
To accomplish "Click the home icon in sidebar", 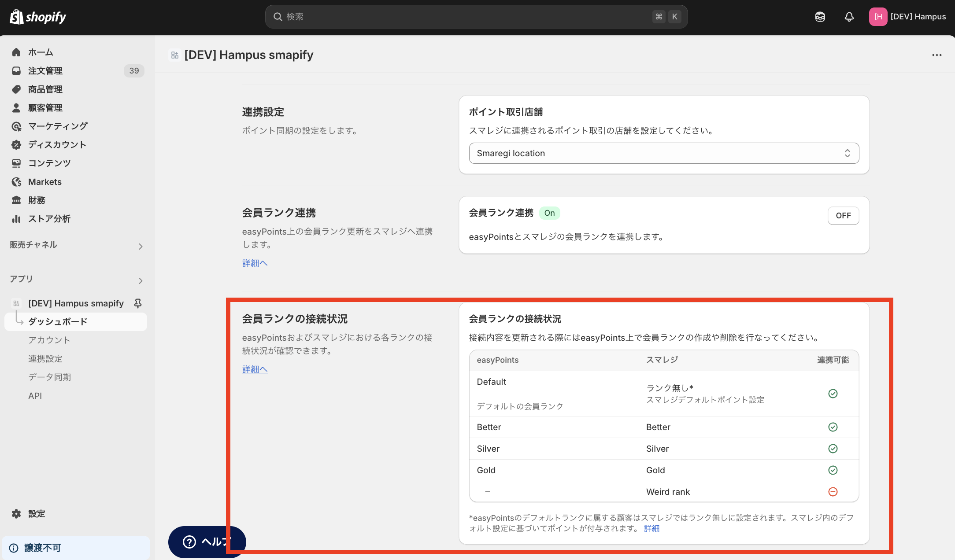I will [16, 52].
